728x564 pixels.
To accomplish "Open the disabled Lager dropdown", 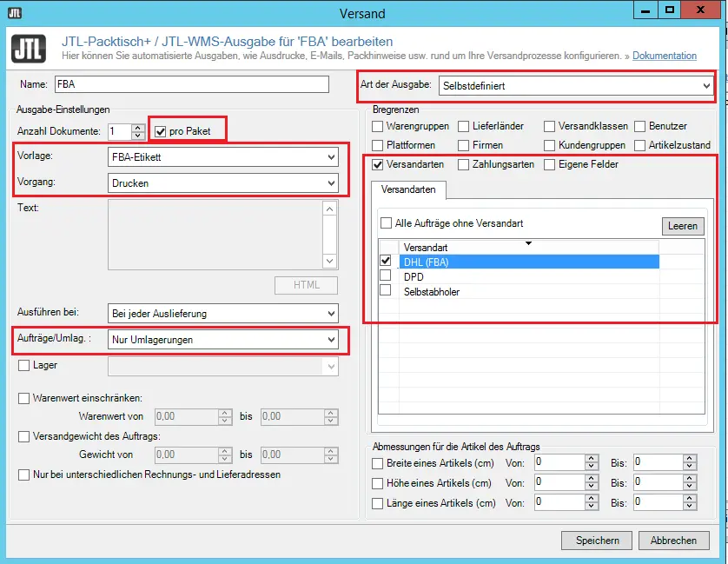I will point(223,366).
